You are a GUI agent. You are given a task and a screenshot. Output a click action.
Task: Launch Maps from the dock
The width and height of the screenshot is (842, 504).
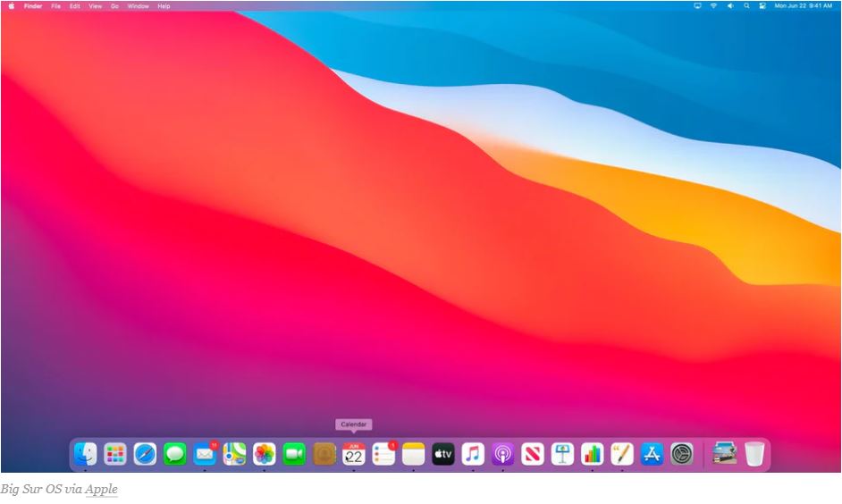click(x=235, y=454)
